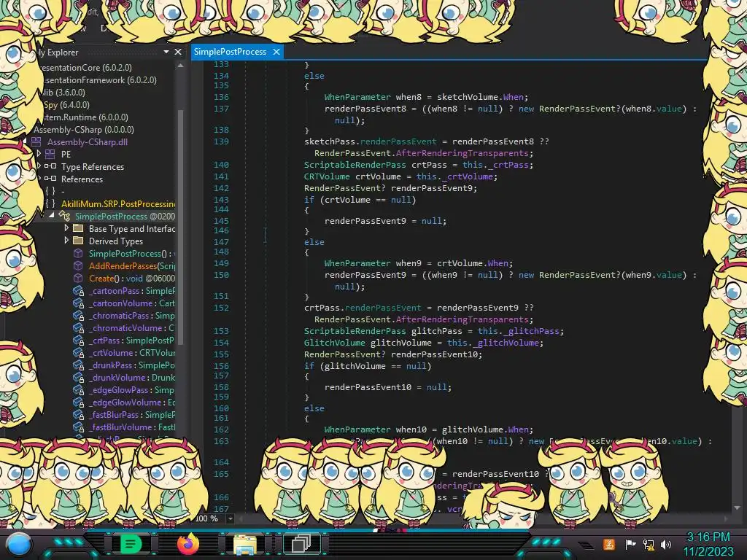The height and width of the screenshot is (560, 747).
Task: Select the AddRenderPasses method entry
Action: [132, 265]
